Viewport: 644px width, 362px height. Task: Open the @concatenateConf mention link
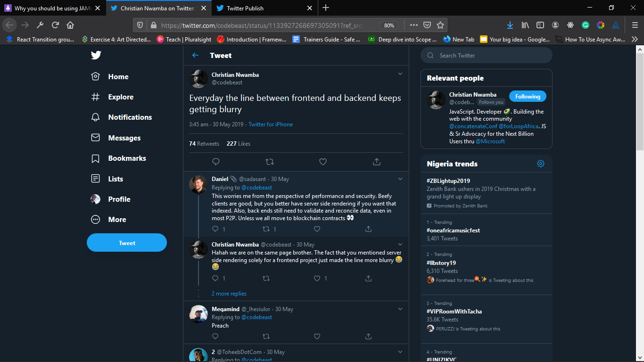click(x=472, y=126)
